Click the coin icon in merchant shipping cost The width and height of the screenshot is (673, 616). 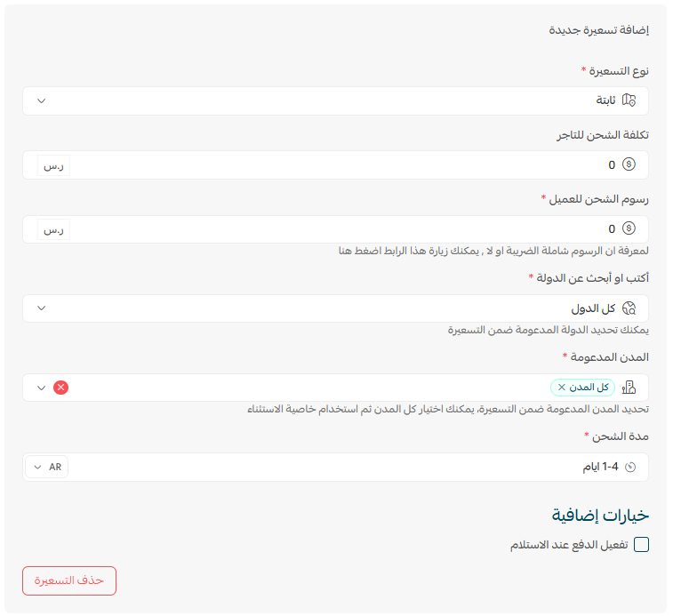629,164
